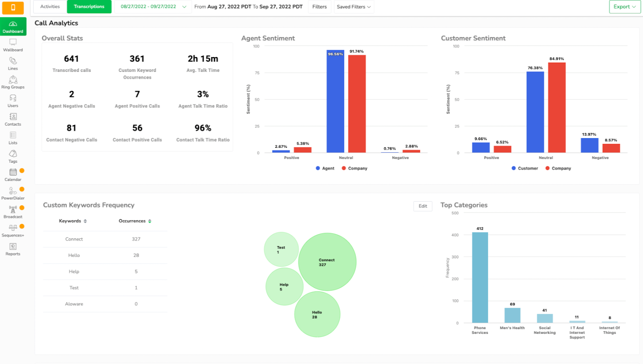The image size is (643, 364).
Task: Toggle Company series in Customer Sentiment legend
Action: [x=558, y=168]
